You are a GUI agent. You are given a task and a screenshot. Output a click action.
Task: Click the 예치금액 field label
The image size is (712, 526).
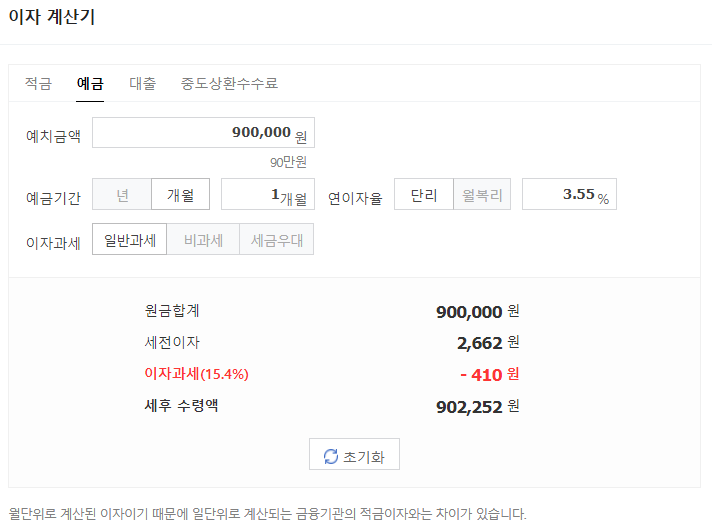click(53, 136)
